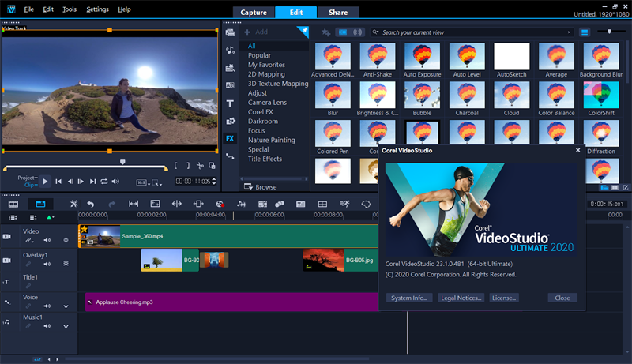Viewport: 632px width, 364px height.
Task: Expand the Music1 track chevron
Action: 66,326
